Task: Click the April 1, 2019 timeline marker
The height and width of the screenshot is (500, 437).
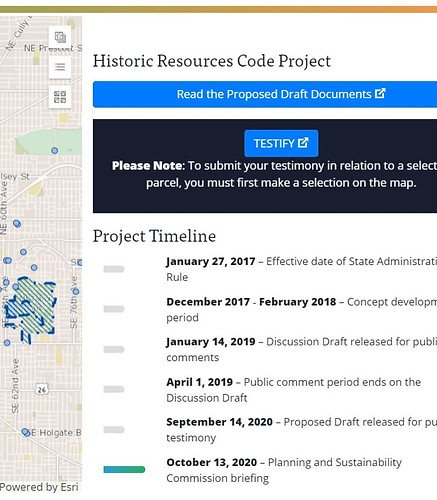Action: tap(114, 389)
